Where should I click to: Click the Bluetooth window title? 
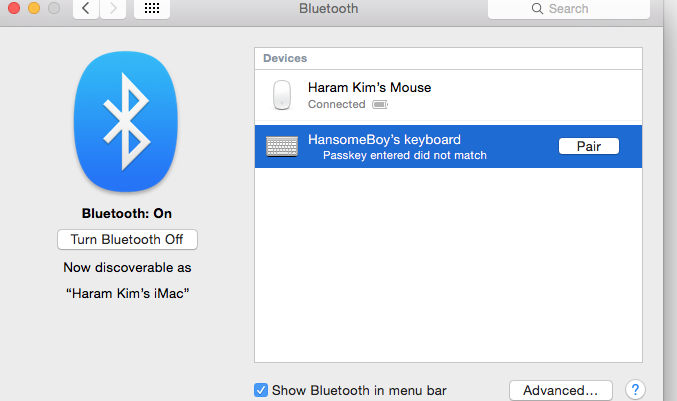[x=329, y=9]
